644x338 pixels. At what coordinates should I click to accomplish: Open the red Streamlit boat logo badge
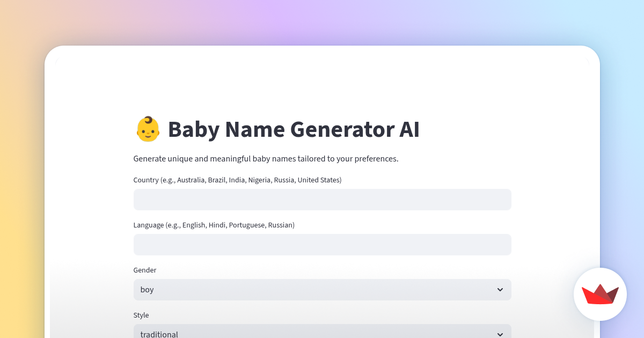click(600, 294)
